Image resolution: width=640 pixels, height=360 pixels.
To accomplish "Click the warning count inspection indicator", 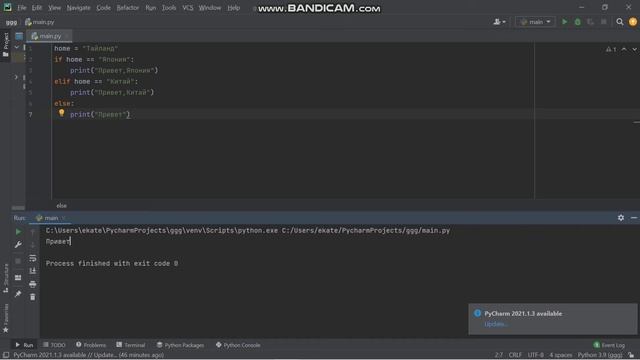I will pos(611,49).
